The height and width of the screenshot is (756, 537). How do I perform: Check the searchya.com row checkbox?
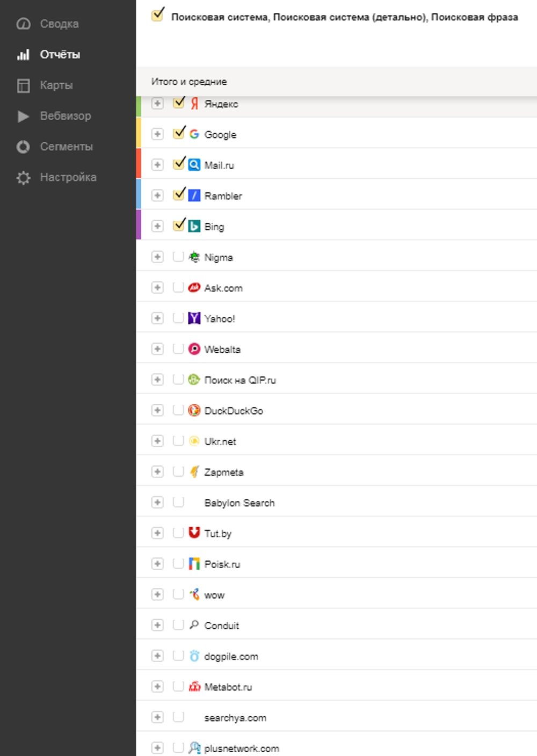coord(178,717)
